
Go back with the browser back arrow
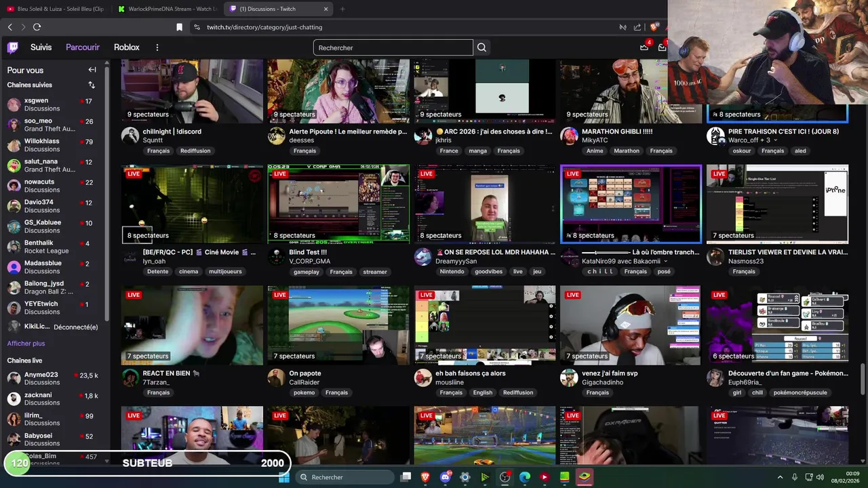9,27
